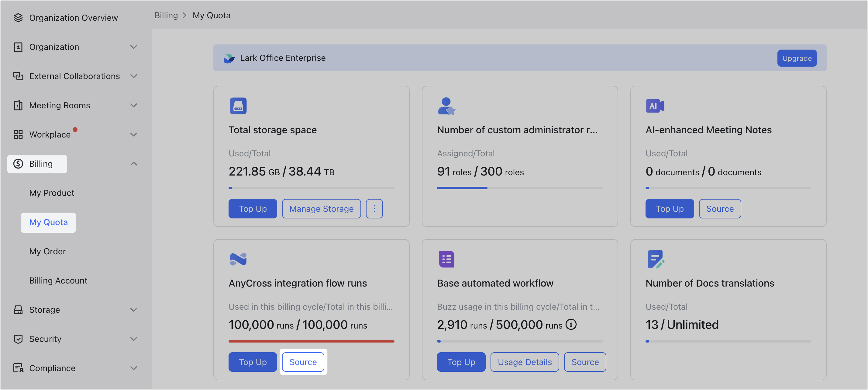Image resolution: width=868 pixels, height=390 pixels.
Task: Click the "Lark Office Enterprise" plan name
Action: click(283, 58)
